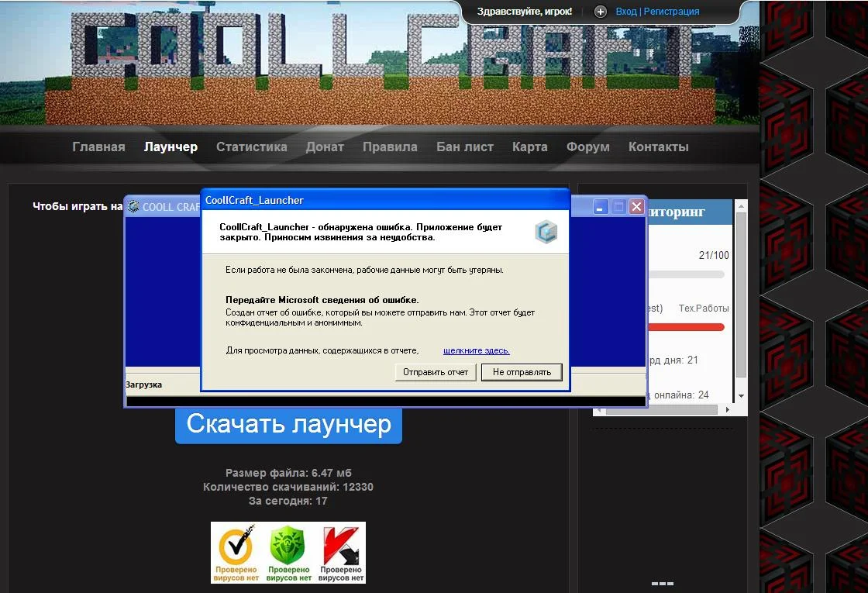The image size is (868, 593).
Task: Click the yellow Norton verified badge
Action: click(x=236, y=553)
